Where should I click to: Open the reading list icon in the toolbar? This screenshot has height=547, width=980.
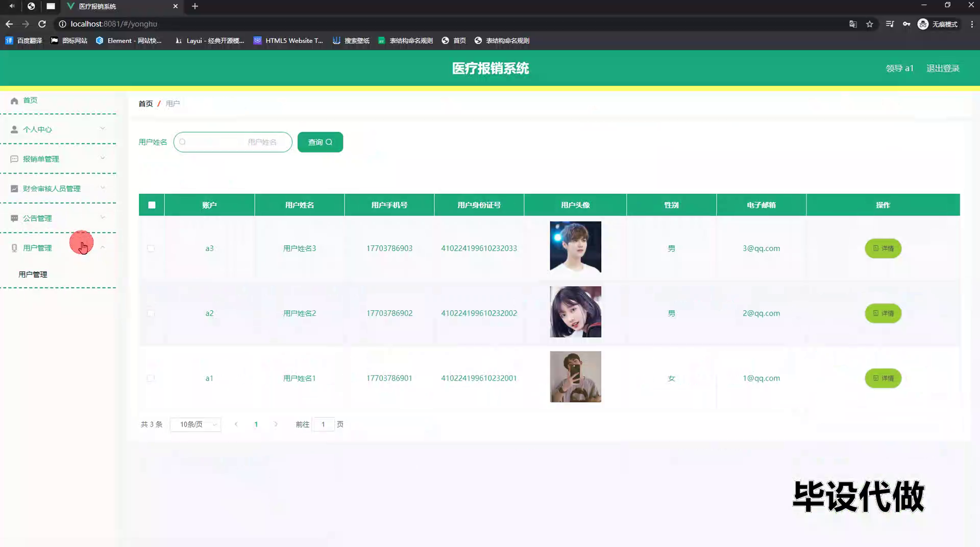pos(890,24)
